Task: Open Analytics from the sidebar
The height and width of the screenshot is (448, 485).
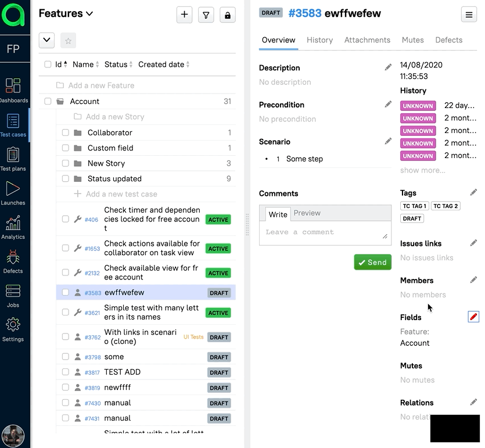Action: [13, 227]
